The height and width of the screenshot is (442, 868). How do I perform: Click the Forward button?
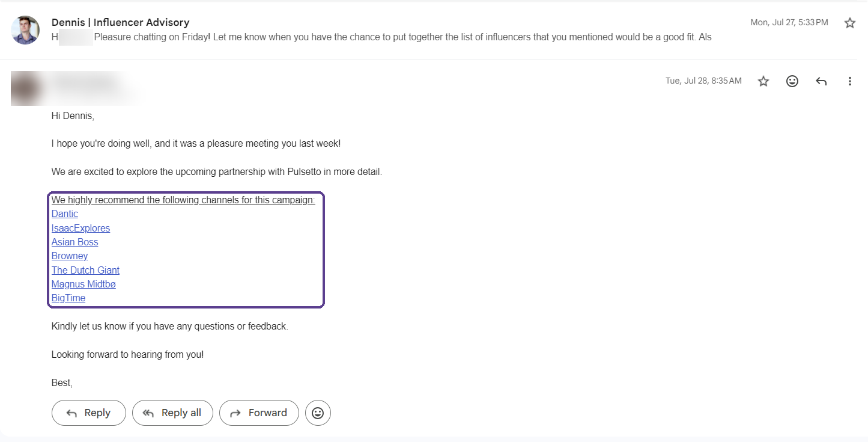(x=259, y=413)
